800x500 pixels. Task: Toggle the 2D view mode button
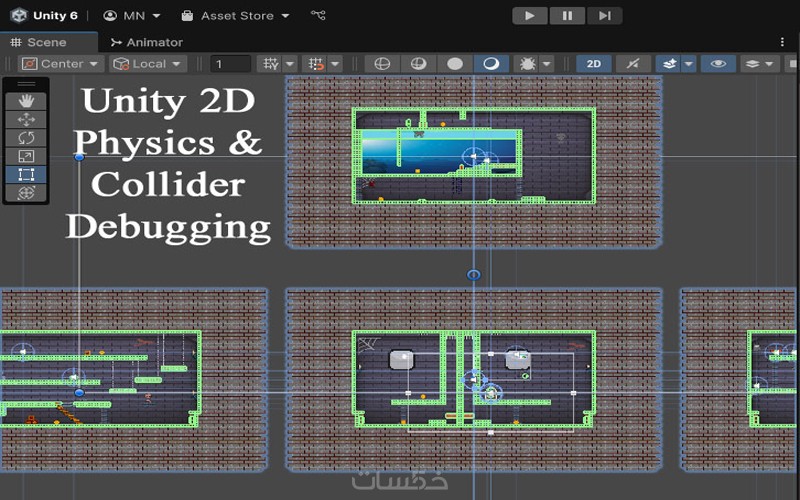tap(594, 64)
